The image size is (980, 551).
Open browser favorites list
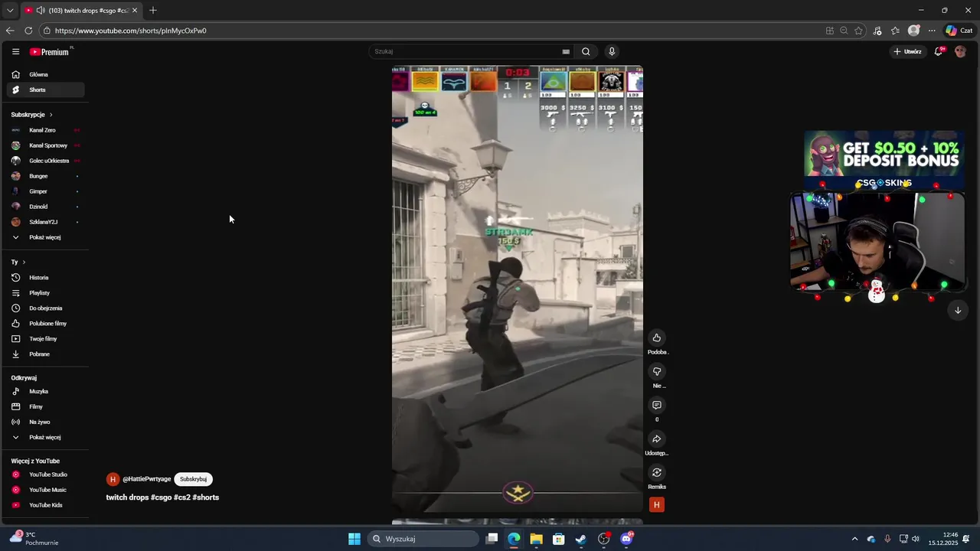(x=895, y=31)
